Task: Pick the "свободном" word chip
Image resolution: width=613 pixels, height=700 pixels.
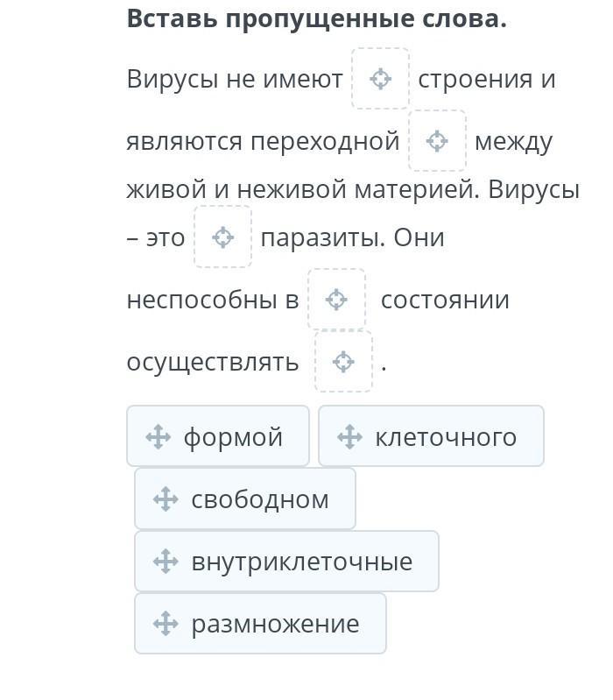Action: point(259,499)
